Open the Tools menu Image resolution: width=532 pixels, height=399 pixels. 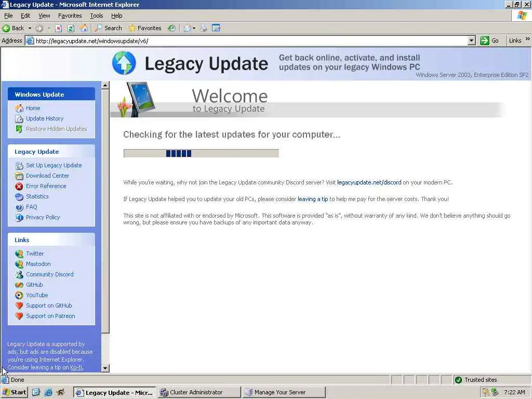pos(96,16)
